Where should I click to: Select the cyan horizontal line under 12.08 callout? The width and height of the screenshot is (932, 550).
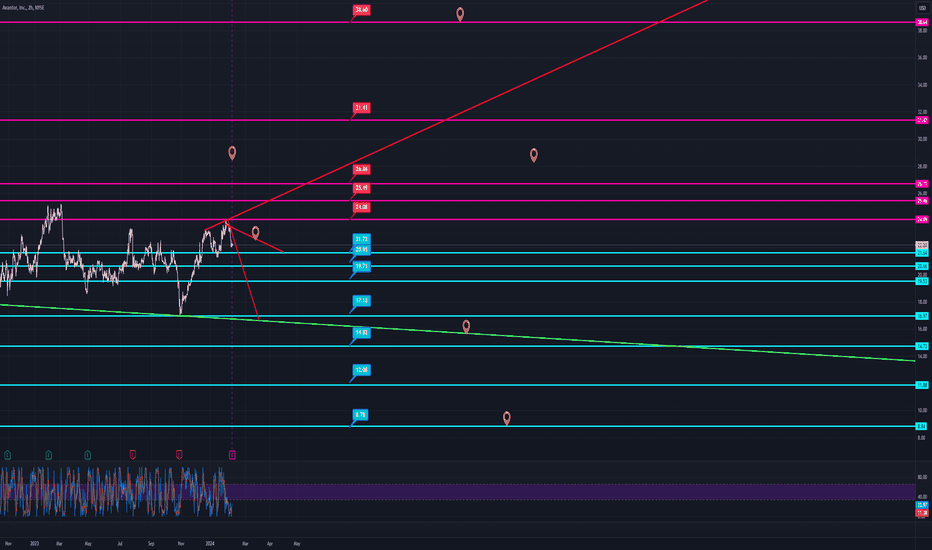tap(458, 385)
